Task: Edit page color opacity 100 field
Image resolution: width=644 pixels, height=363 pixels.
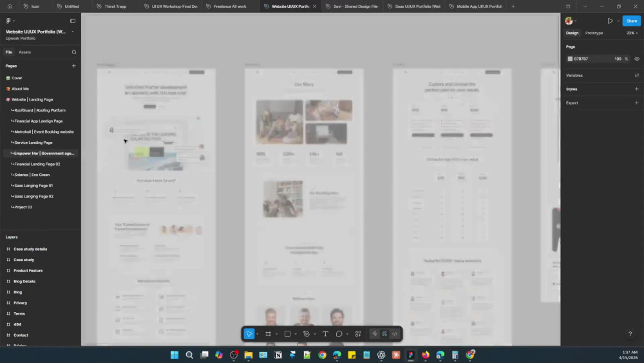Action: tap(618, 59)
